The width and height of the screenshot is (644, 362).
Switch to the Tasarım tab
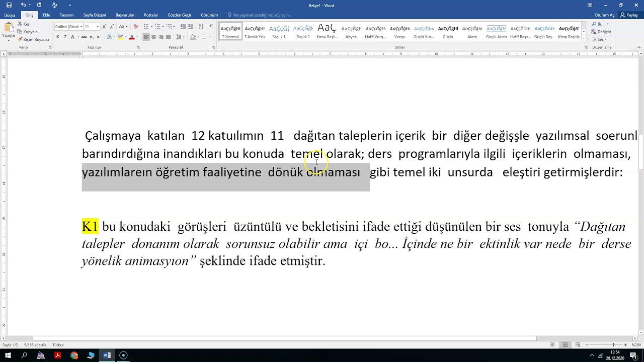coord(66,15)
